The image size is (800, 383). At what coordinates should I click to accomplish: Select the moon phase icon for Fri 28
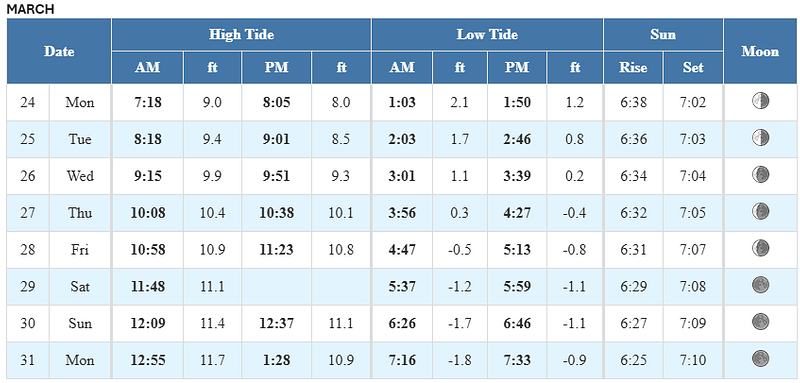760,248
